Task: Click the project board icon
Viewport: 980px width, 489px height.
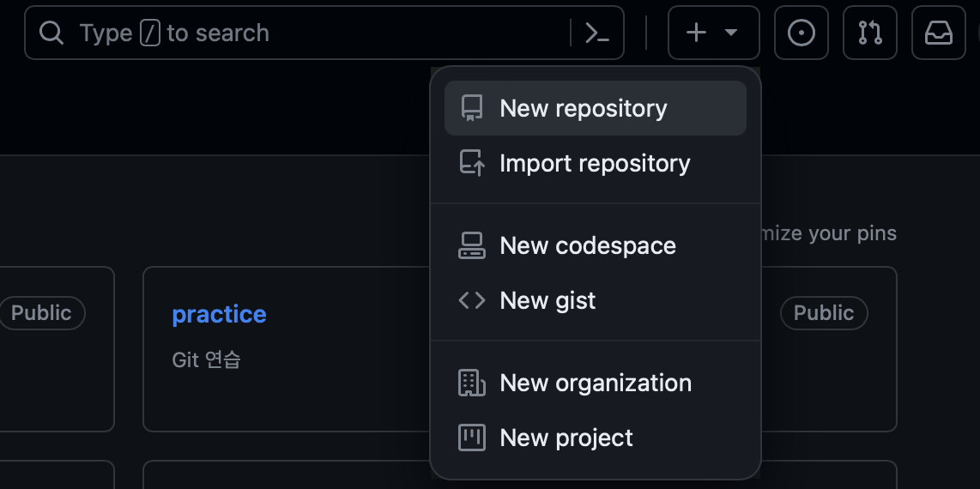Action: (x=472, y=438)
